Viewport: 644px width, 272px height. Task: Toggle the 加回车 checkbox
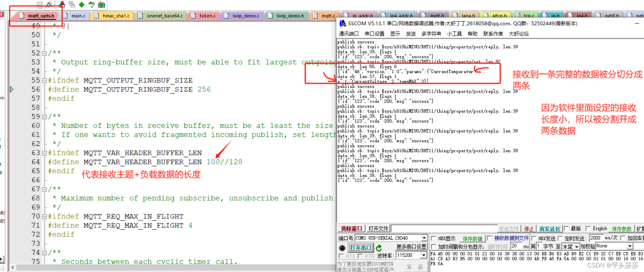click(x=623, y=238)
